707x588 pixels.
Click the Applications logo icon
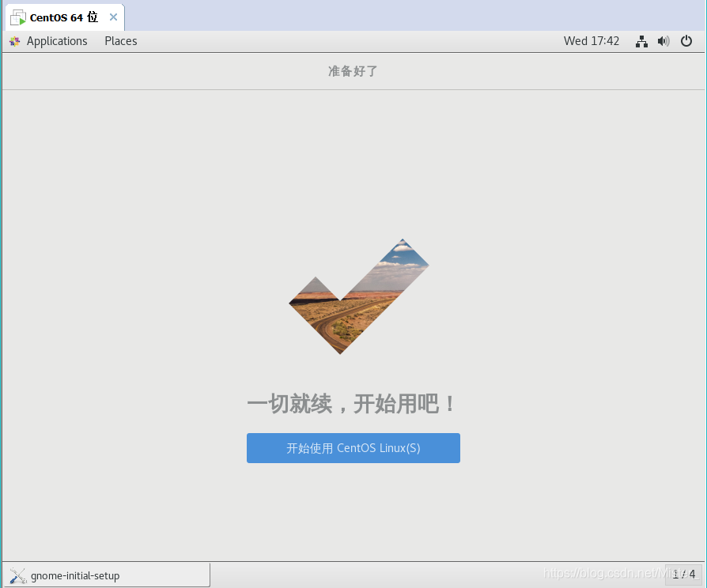pyautogui.click(x=14, y=41)
